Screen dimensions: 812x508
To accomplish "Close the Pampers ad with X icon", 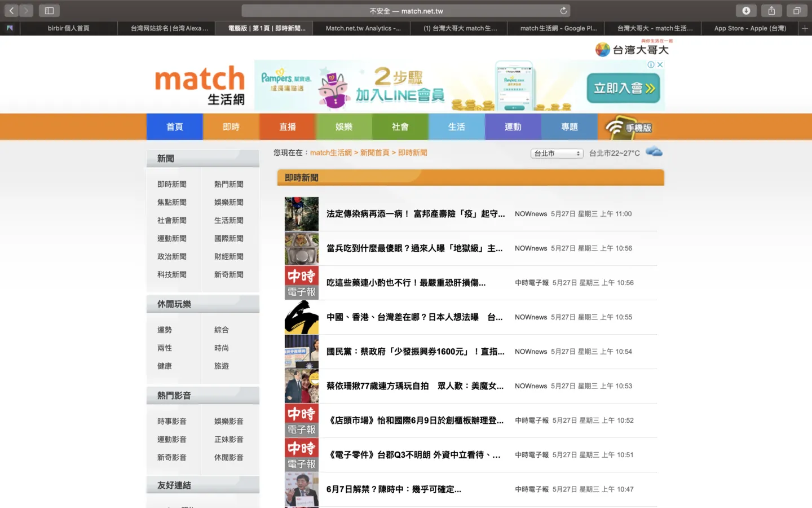I will (660, 65).
